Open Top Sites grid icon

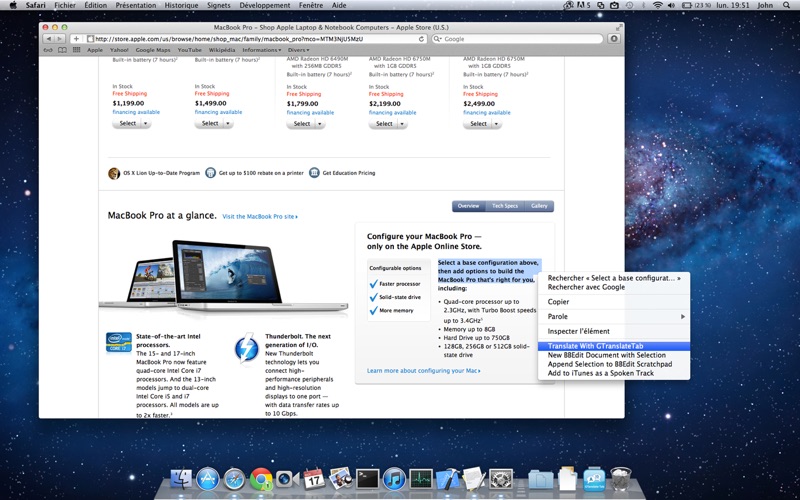(x=77, y=50)
